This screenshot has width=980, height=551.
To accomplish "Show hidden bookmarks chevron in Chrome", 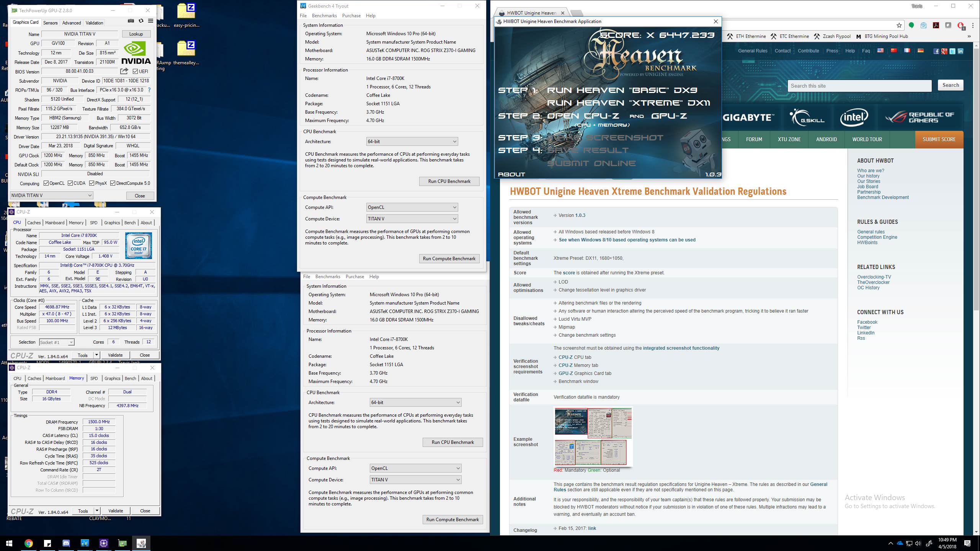I will click(969, 36).
